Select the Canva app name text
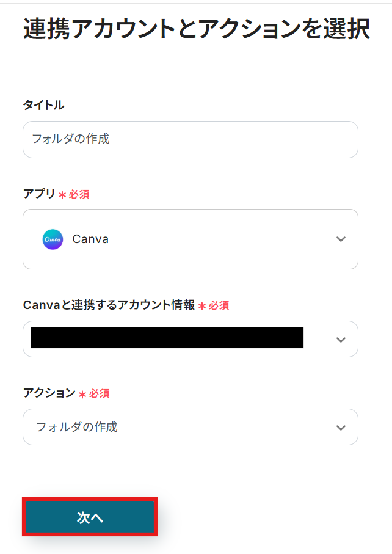Screen dimensions: 392x554 point(90,239)
